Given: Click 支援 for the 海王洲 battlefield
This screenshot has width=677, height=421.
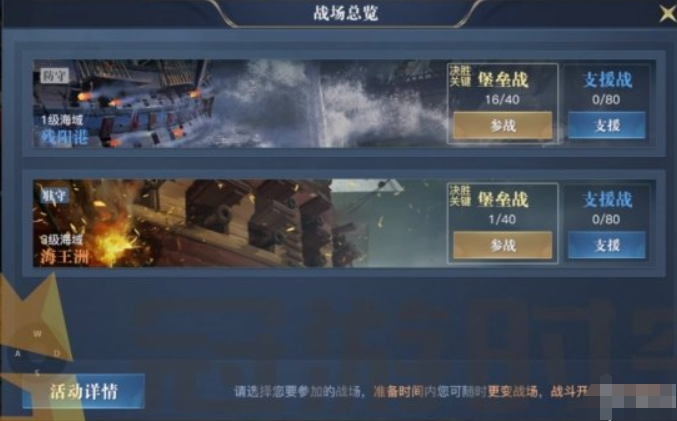Looking at the screenshot, I should point(607,245).
